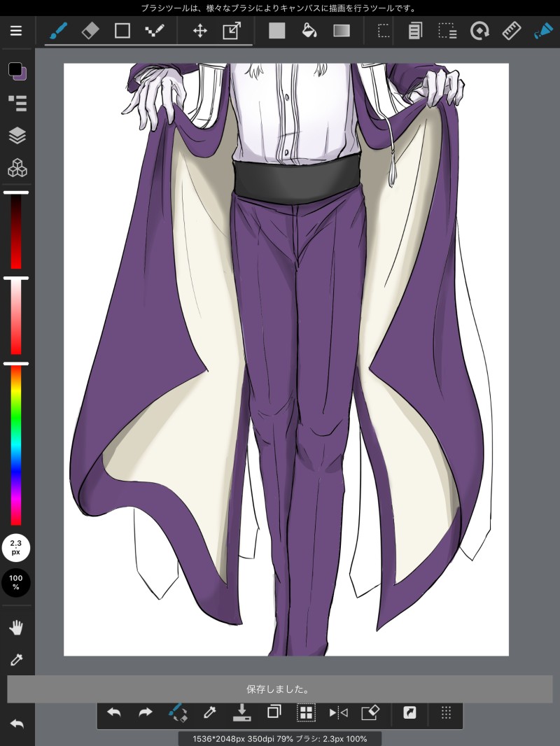Tap the overlapping squares copy icon
The height and width of the screenshot is (746, 560).
click(x=274, y=712)
